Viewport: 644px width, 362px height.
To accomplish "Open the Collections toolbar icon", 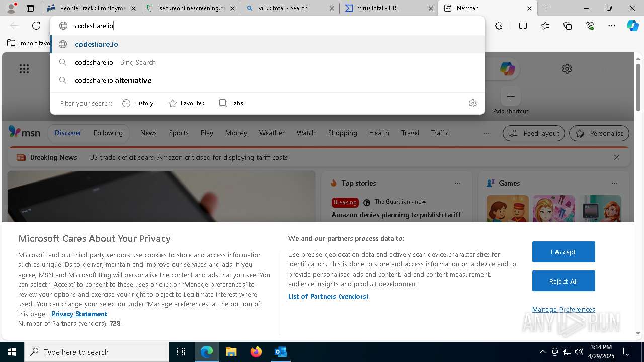I will pyautogui.click(x=568, y=26).
